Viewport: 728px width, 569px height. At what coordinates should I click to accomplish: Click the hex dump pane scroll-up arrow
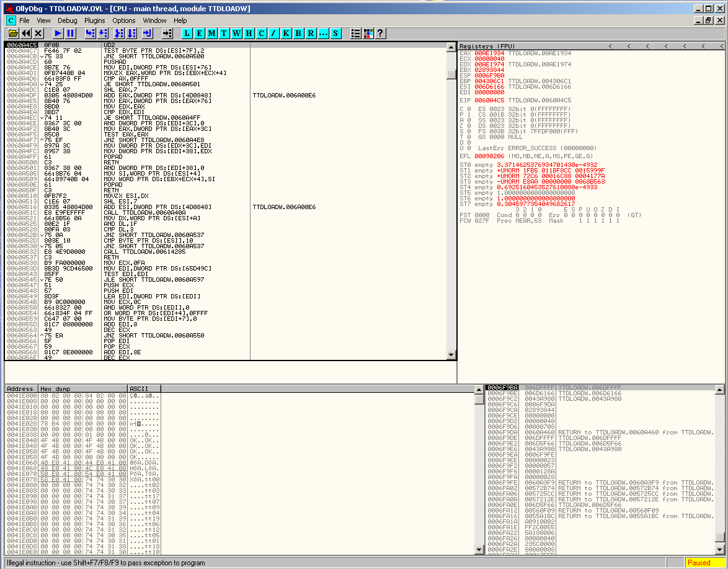[x=479, y=390]
